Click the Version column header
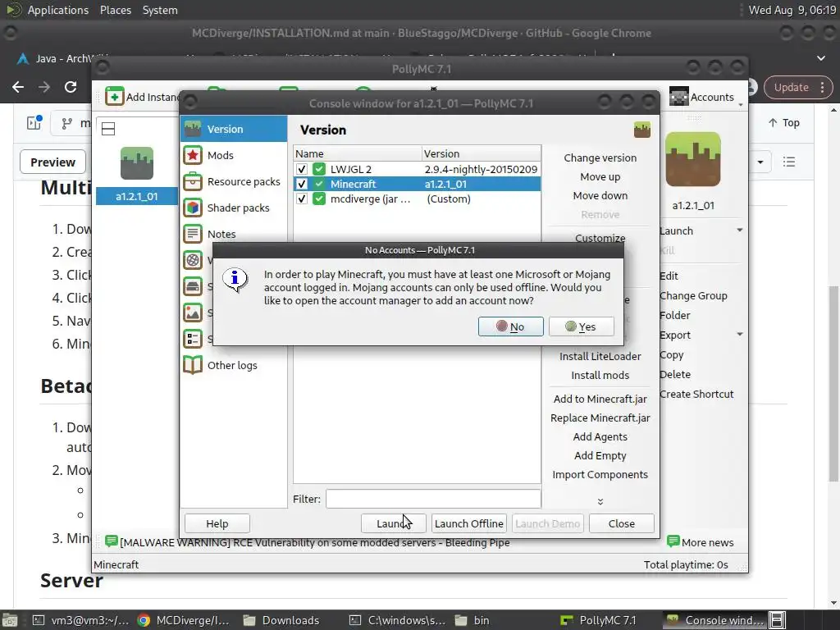 pos(481,153)
